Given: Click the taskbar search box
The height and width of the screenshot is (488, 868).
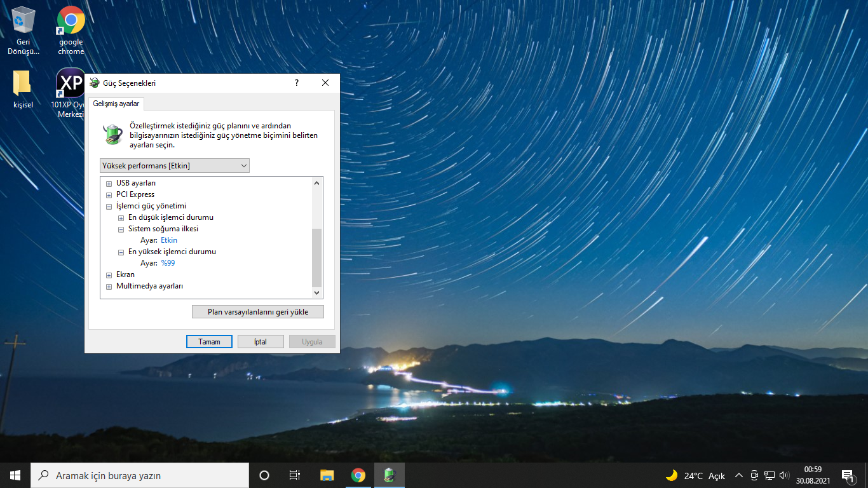Looking at the screenshot, I should (x=140, y=475).
